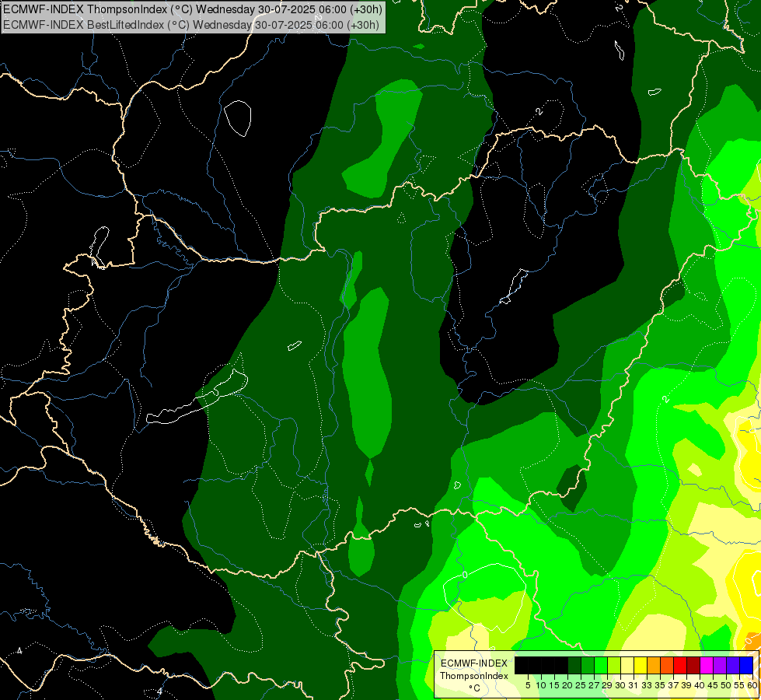Select the magenta 40–45 legend swatch
Viewport: 761px width, 700px height.
pyautogui.click(x=707, y=665)
